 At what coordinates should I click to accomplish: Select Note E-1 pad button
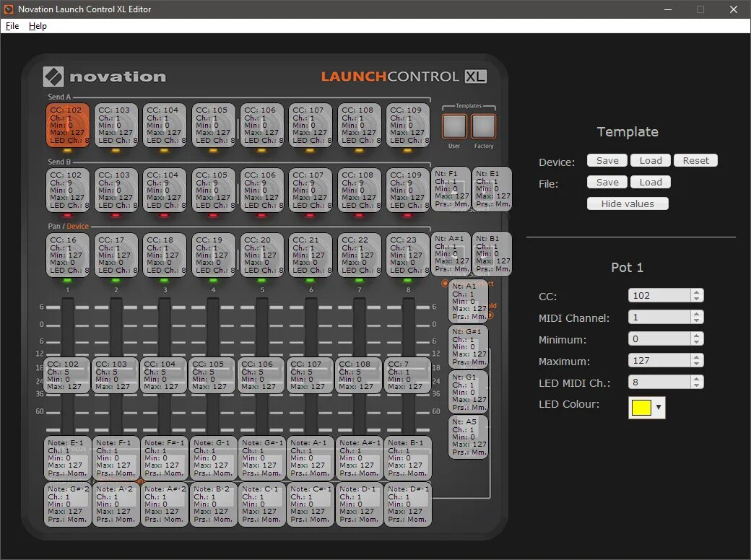point(68,458)
